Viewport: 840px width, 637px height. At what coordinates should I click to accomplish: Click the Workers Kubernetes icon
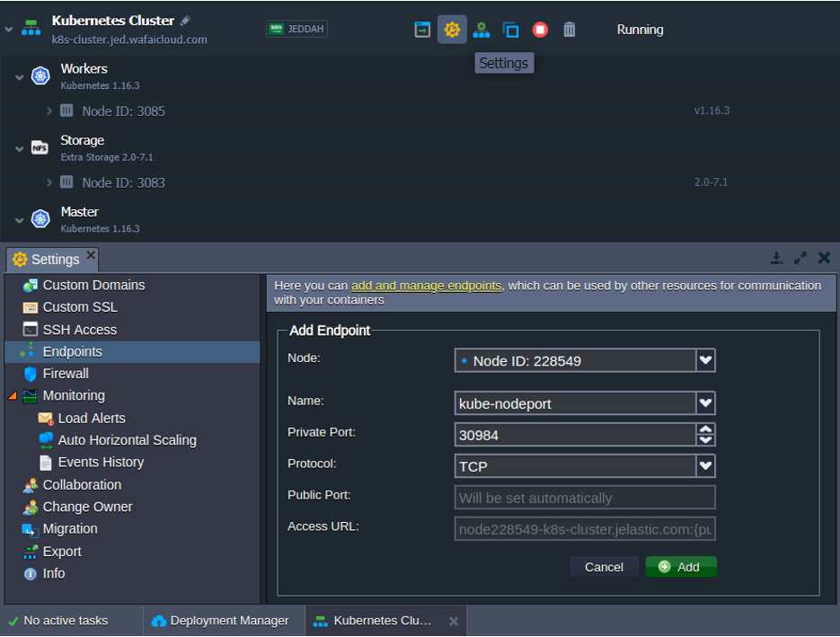pyautogui.click(x=40, y=76)
